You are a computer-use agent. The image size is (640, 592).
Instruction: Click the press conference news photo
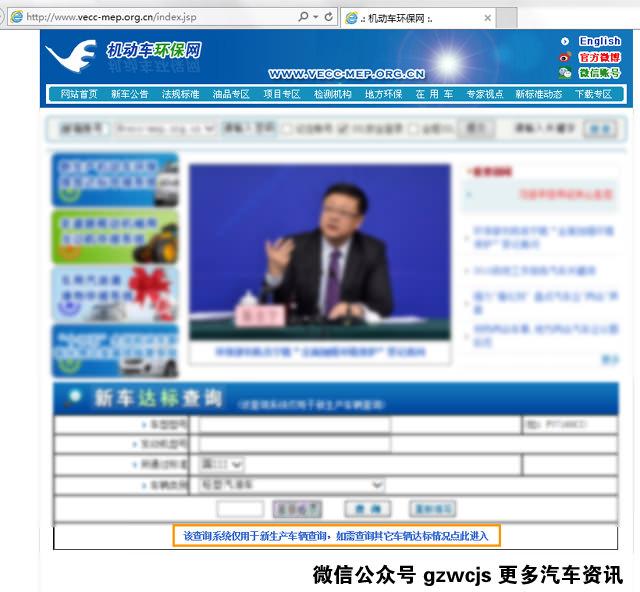click(x=319, y=252)
